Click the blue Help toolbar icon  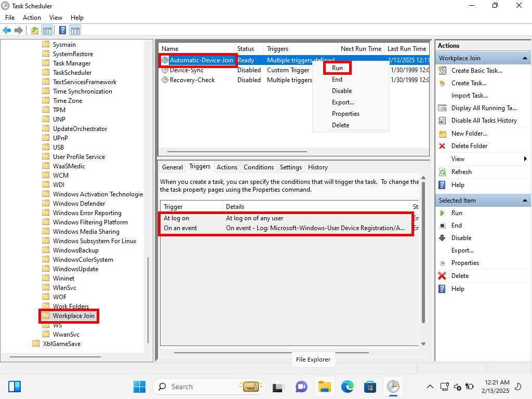pyautogui.click(x=62, y=31)
